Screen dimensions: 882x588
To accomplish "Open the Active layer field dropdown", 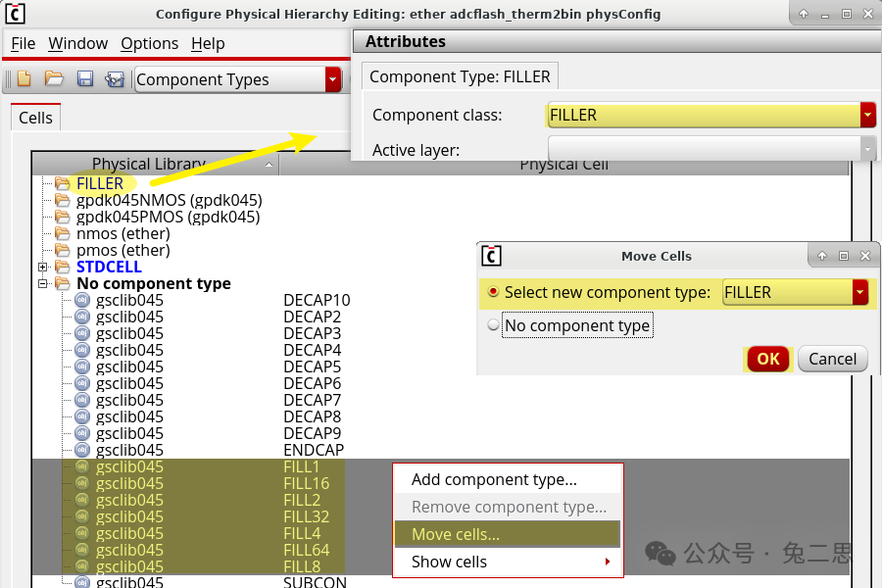I will click(868, 149).
